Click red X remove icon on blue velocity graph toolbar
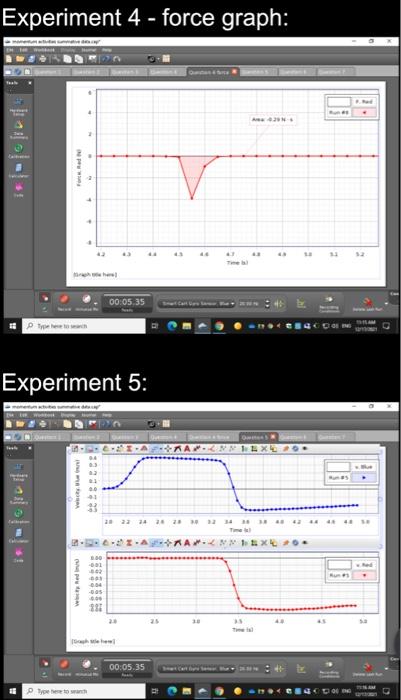Image resolution: width=401 pixels, height=700 pixels. (263, 449)
